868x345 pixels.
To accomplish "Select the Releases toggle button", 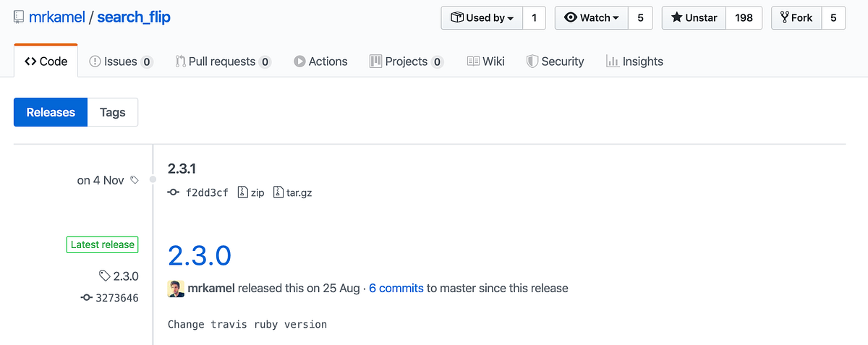I will [51, 112].
